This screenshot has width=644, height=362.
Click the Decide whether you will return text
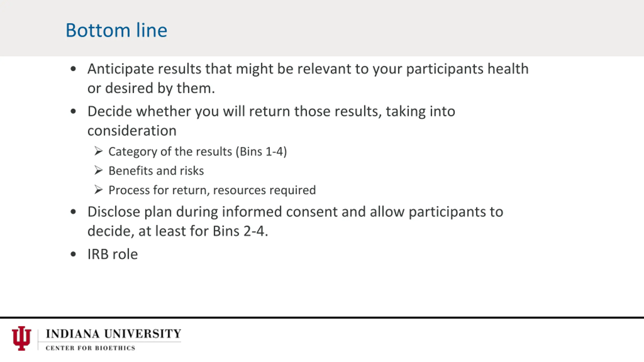click(x=271, y=121)
